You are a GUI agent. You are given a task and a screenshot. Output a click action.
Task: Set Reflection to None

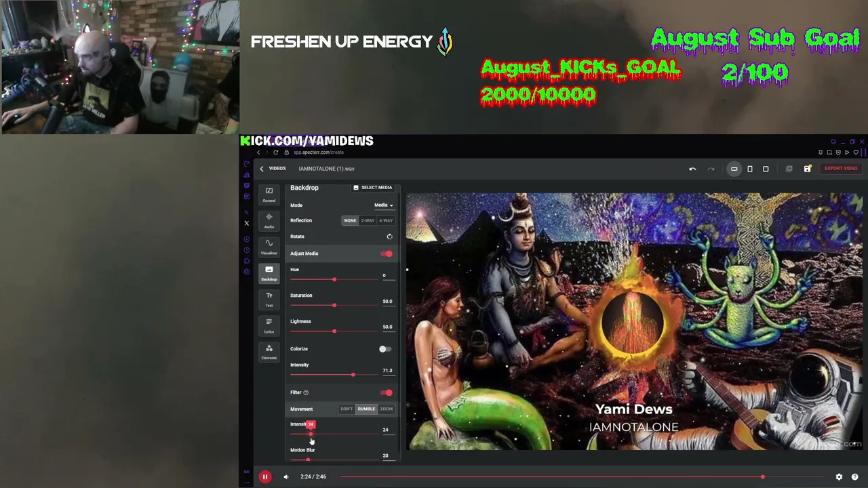pyautogui.click(x=350, y=220)
